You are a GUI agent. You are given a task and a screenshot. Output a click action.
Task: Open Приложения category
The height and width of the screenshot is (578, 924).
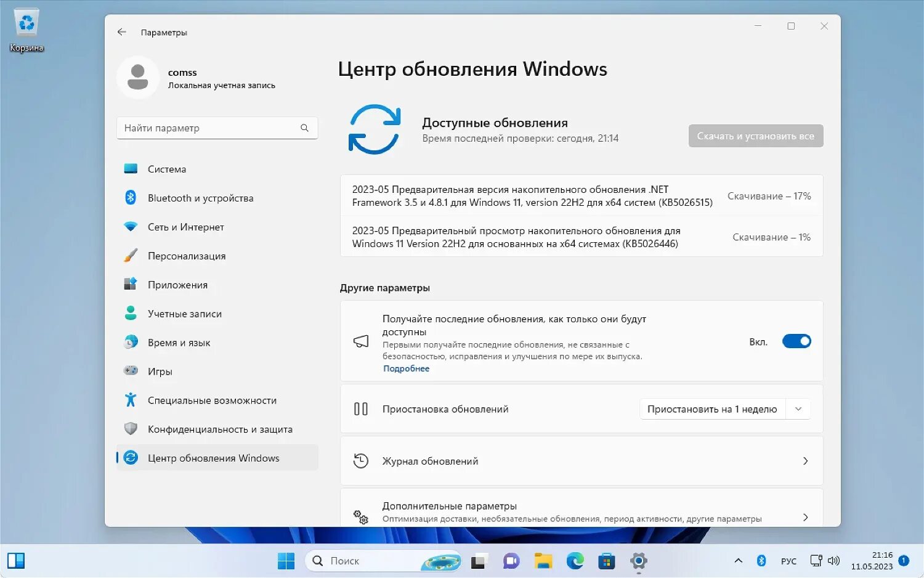tap(217, 285)
